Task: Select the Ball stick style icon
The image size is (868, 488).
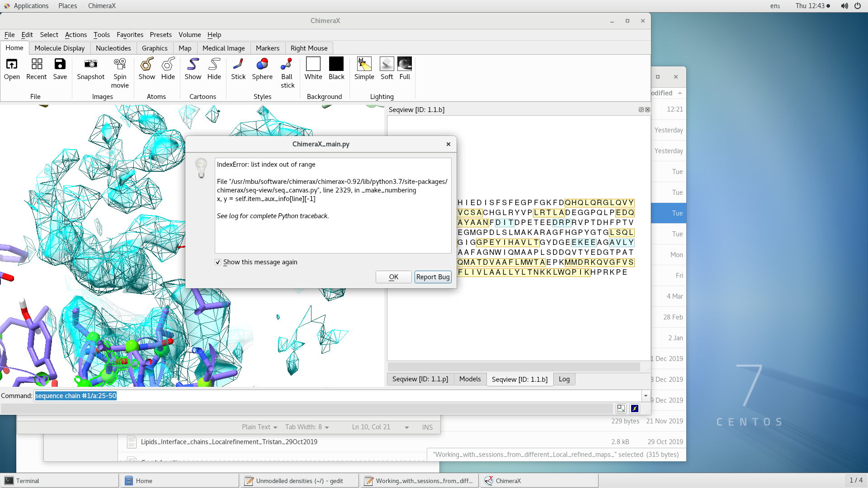Action: tap(287, 64)
